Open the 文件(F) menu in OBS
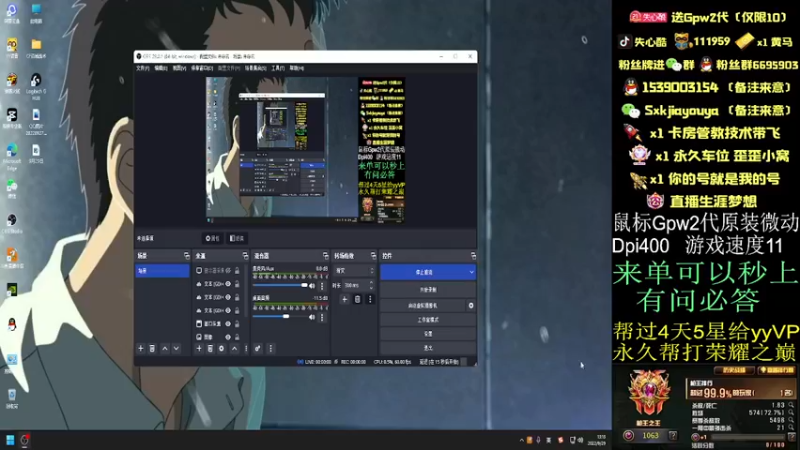Viewport: 800px width, 450px height. coord(142,68)
